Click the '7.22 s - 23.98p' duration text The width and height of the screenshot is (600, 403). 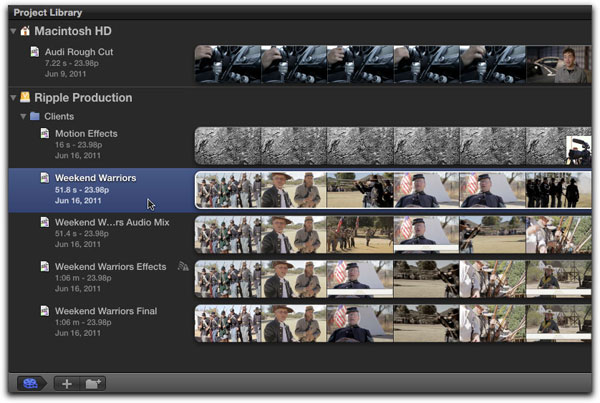point(72,63)
